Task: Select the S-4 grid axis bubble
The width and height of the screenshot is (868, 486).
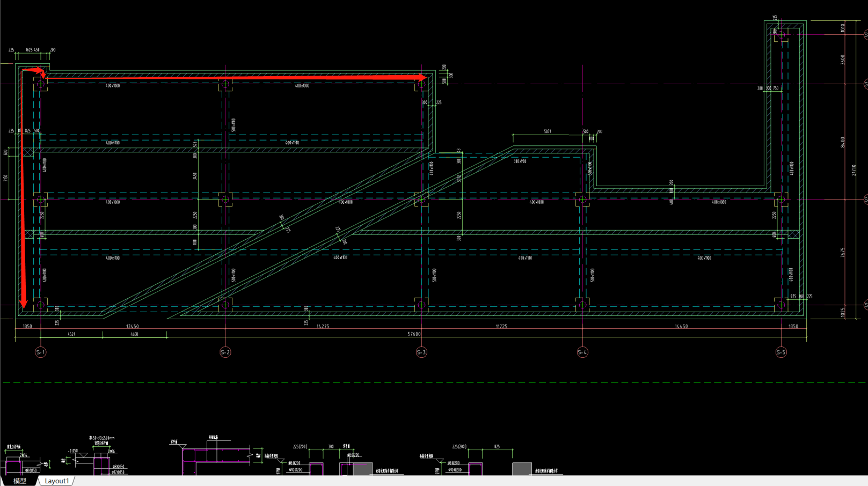Action: coord(582,352)
